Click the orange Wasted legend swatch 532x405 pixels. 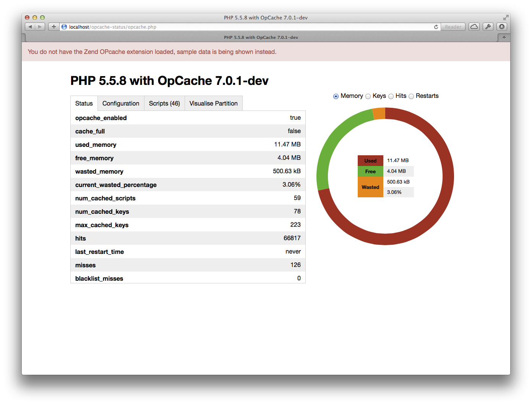click(370, 187)
